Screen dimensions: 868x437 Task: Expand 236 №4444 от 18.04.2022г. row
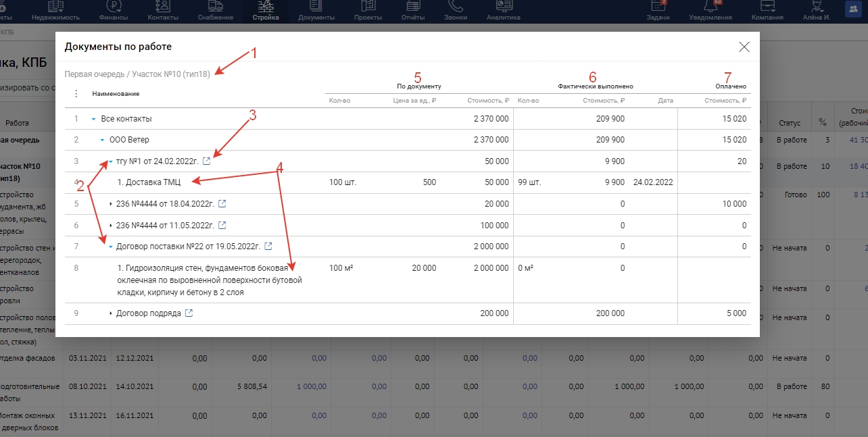tap(111, 203)
